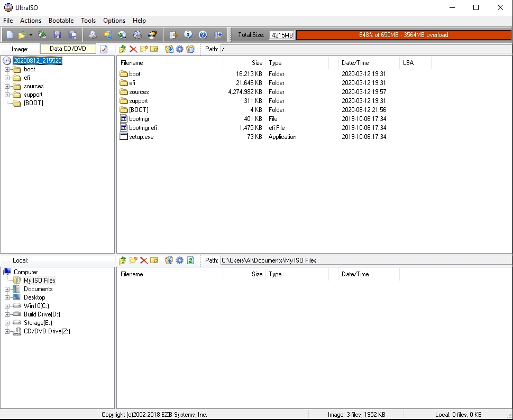This screenshot has width=513, height=420.
Task: Expand the support folder in image tree
Action: (7, 95)
